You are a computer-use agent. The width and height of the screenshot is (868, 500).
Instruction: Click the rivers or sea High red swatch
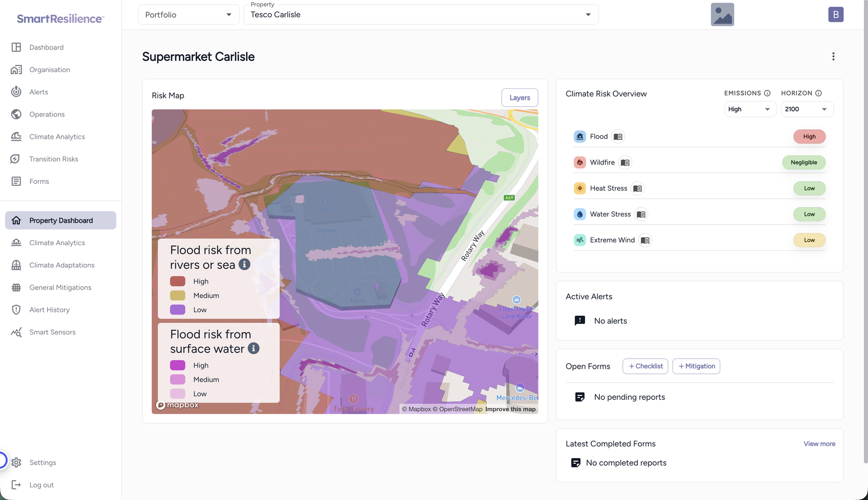[178, 281]
